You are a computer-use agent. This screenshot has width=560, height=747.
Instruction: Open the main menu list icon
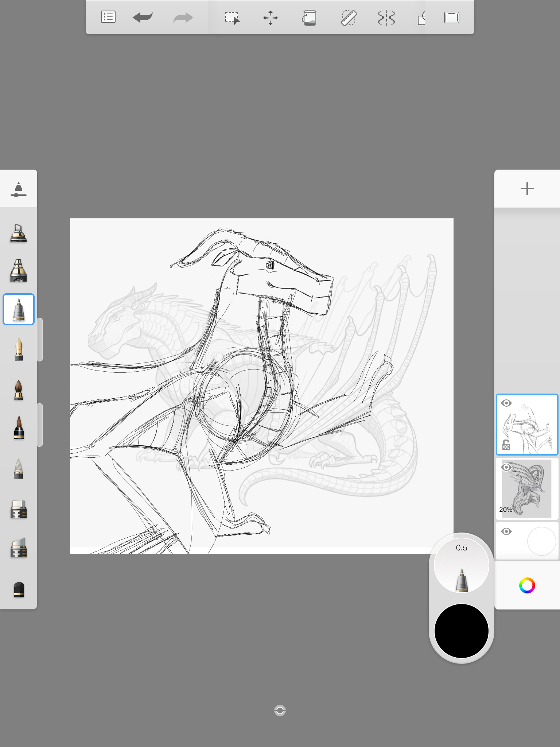(108, 17)
